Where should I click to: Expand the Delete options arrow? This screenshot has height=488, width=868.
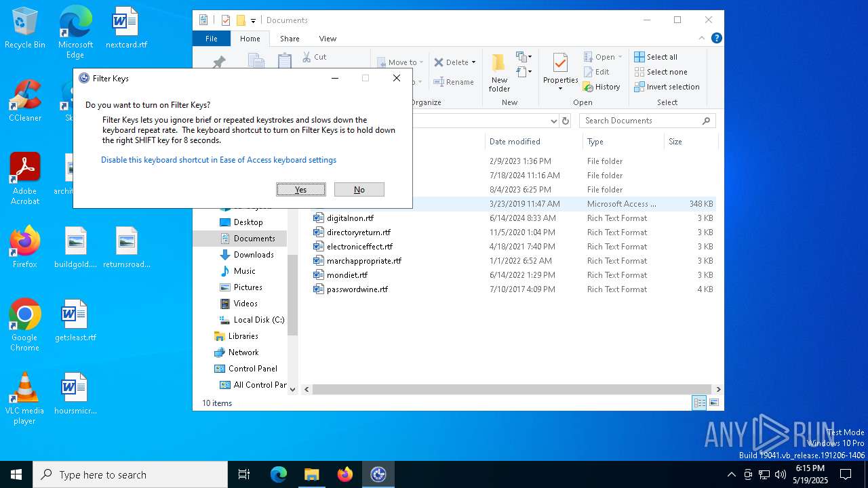click(473, 62)
